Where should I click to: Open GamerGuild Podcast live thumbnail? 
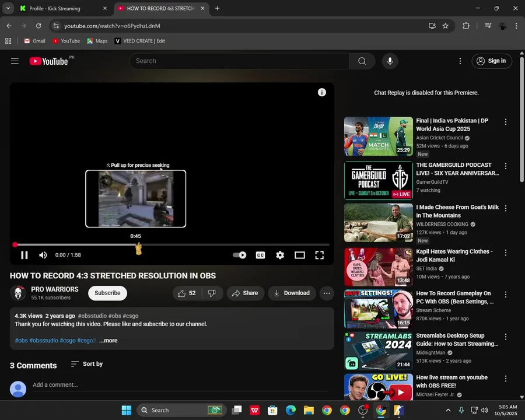(379, 180)
